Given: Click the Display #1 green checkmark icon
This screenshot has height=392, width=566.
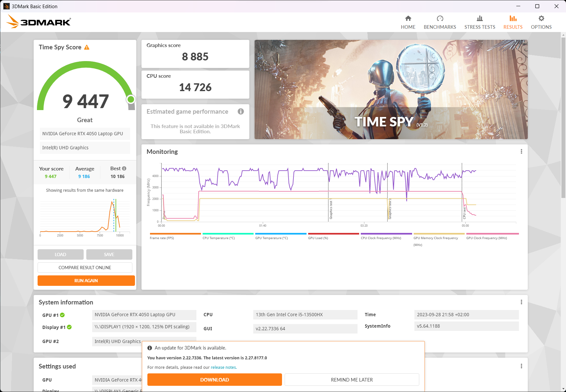Looking at the screenshot, I should click(69, 327).
